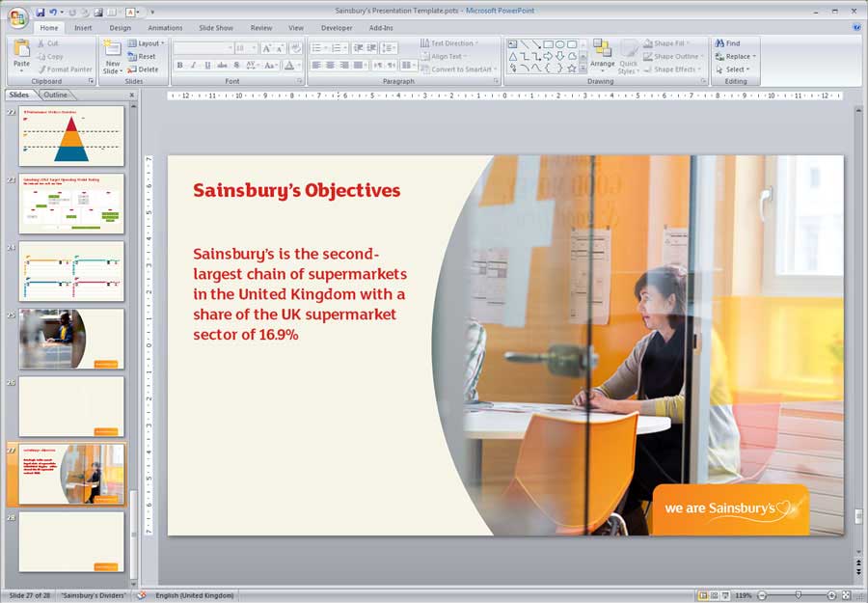
Task: Open the Outline pane tab
Action: click(x=56, y=95)
